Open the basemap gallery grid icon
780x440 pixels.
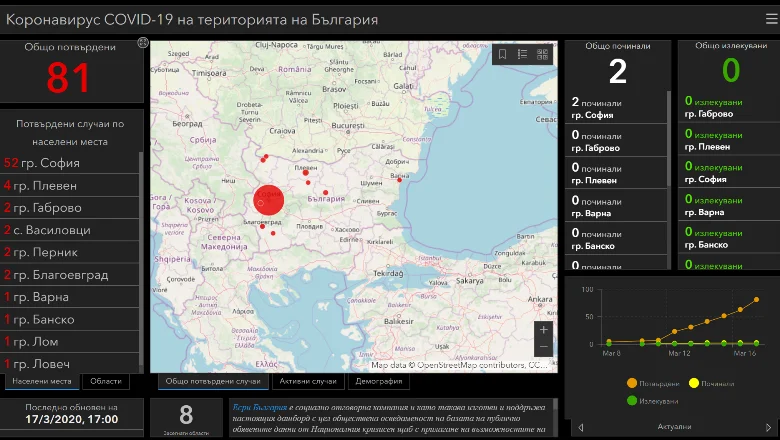tap(542, 54)
